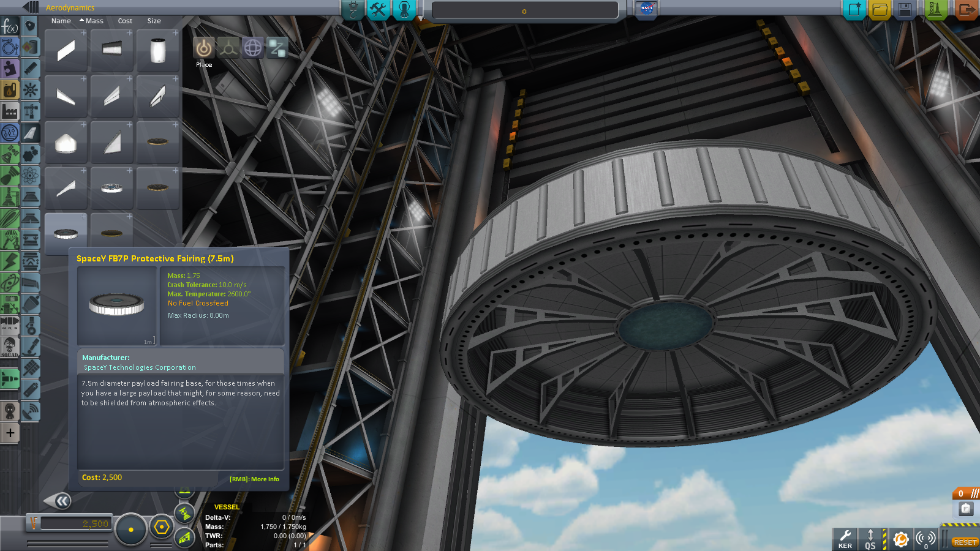The height and width of the screenshot is (551, 980).
Task: Open the Engines subcategory
Action: pos(31,69)
